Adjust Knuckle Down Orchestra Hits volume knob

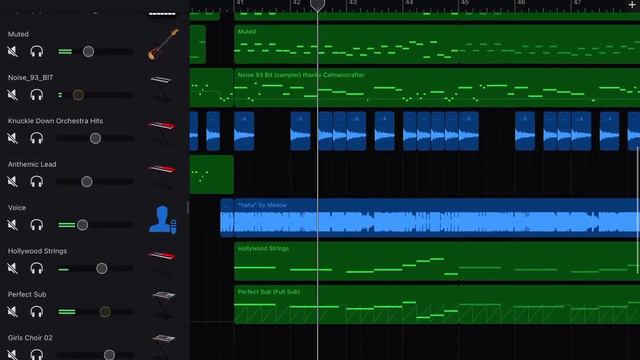point(96,138)
